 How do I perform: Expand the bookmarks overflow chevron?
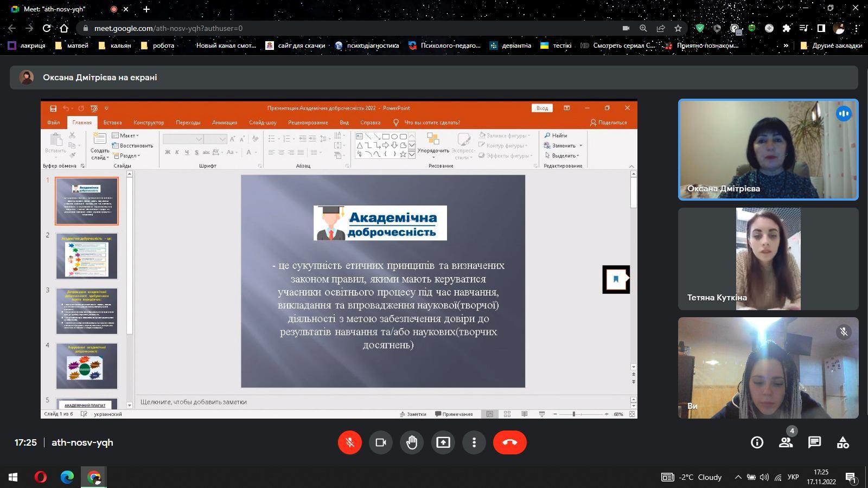[786, 46]
